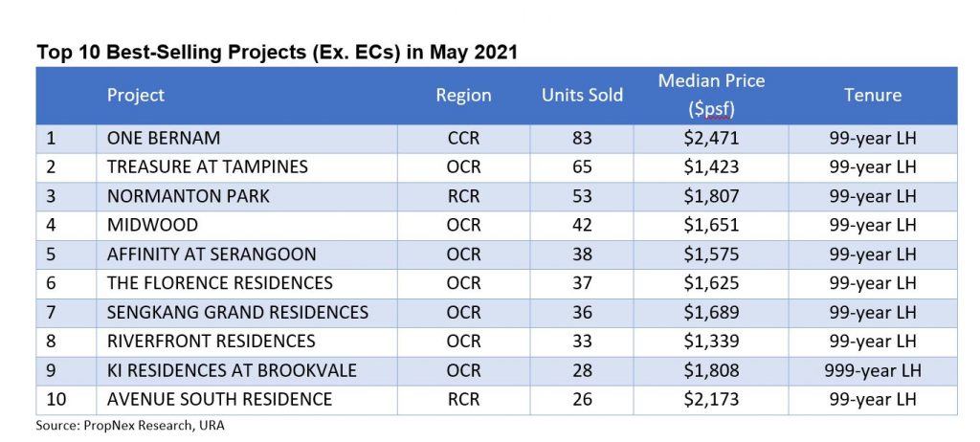Image resolution: width=980 pixels, height=442 pixels.
Task: Select the Tenure column header
Action: (x=873, y=96)
